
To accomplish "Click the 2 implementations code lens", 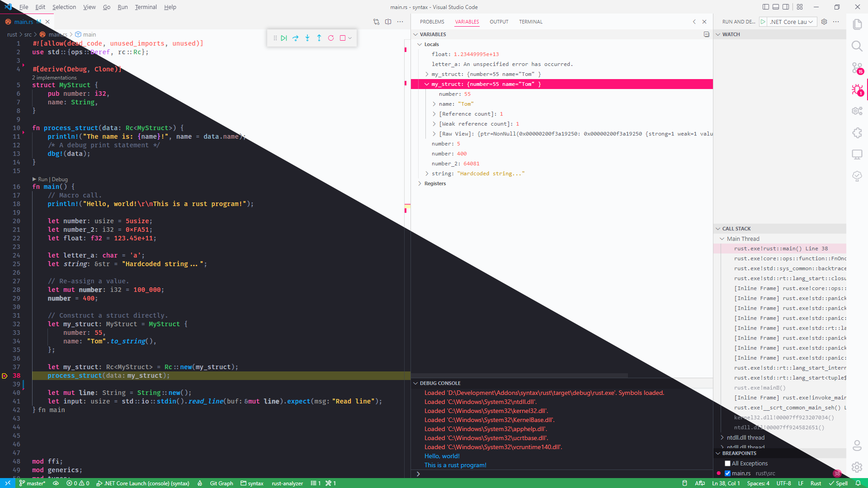I will (54, 77).
